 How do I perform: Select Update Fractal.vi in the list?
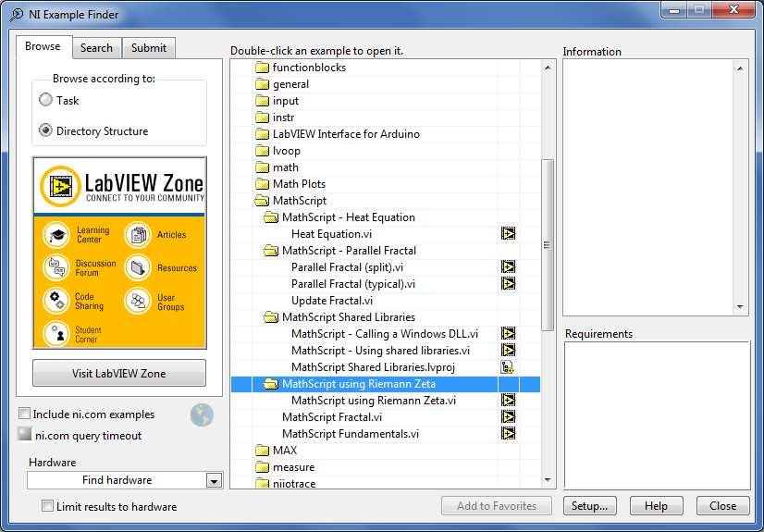click(x=332, y=301)
